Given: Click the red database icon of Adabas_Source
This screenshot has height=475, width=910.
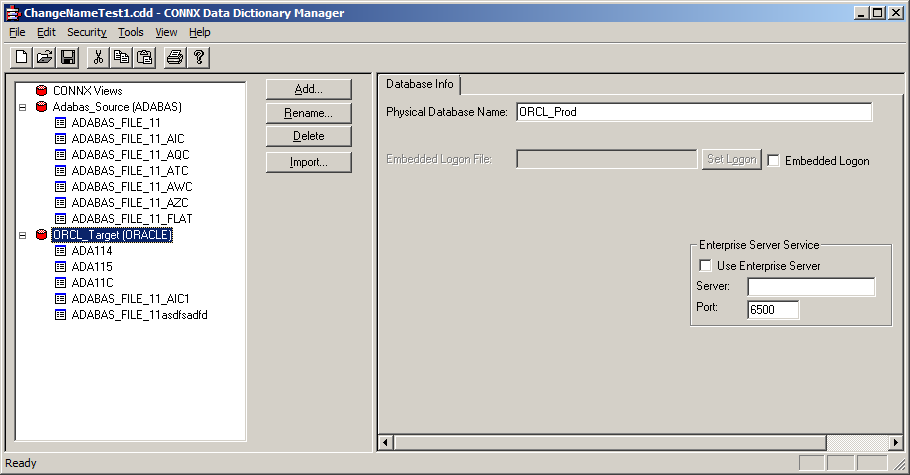Looking at the screenshot, I should (x=41, y=107).
